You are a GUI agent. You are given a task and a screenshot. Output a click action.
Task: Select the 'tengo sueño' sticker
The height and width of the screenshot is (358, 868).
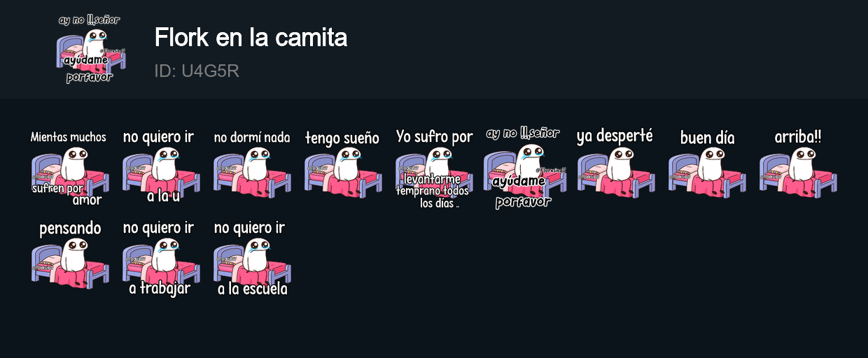[x=343, y=164]
